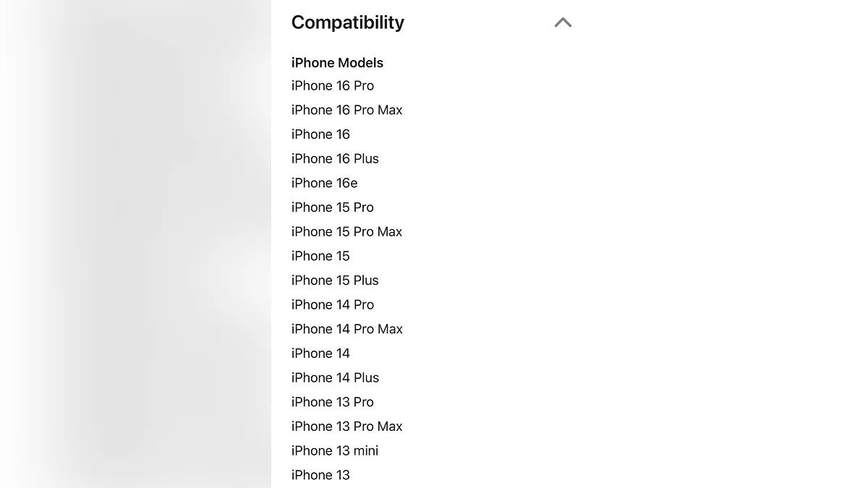
Task: Select the iPhone 15 Pro (non-Max) entry
Action: 333,207
